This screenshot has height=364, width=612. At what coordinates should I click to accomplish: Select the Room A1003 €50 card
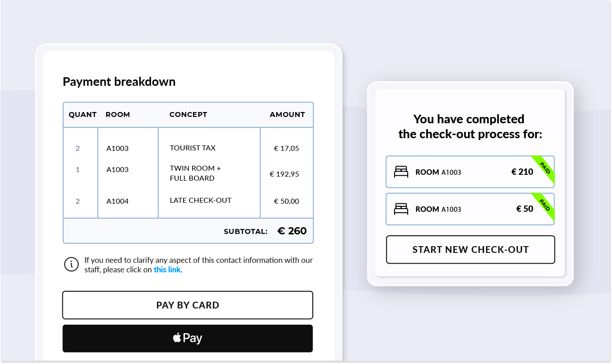click(470, 209)
